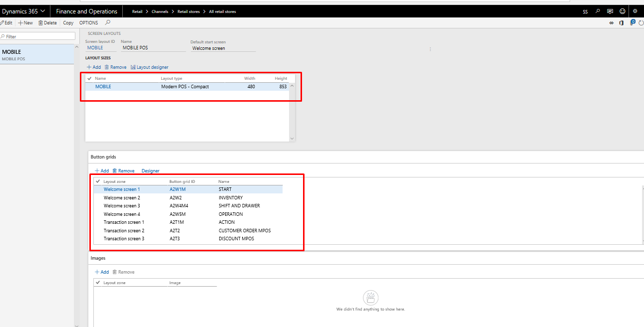Image resolution: width=644 pixels, height=327 pixels.
Task: Sort by Button grid ID column header
Action: (x=182, y=181)
